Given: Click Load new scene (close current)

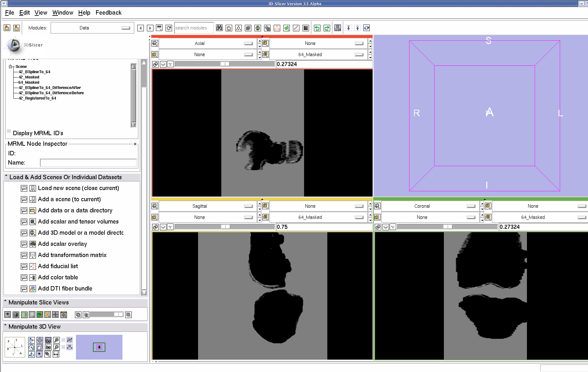Looking at the screenshot, I should pyautogui.click(x=78, y=188).
